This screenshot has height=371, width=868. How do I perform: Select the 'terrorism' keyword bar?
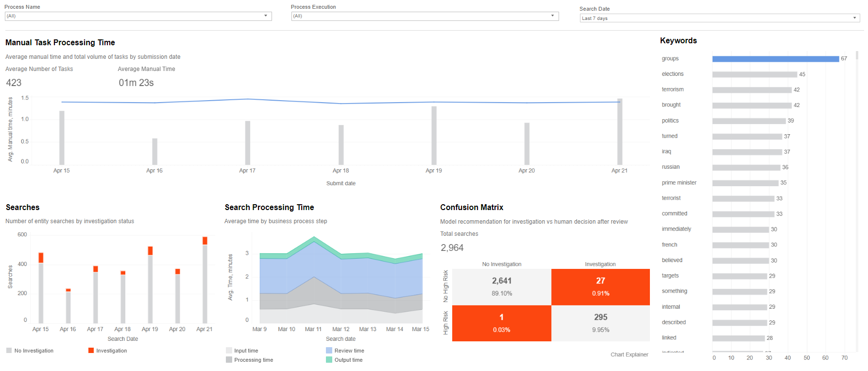coord(752,90)
